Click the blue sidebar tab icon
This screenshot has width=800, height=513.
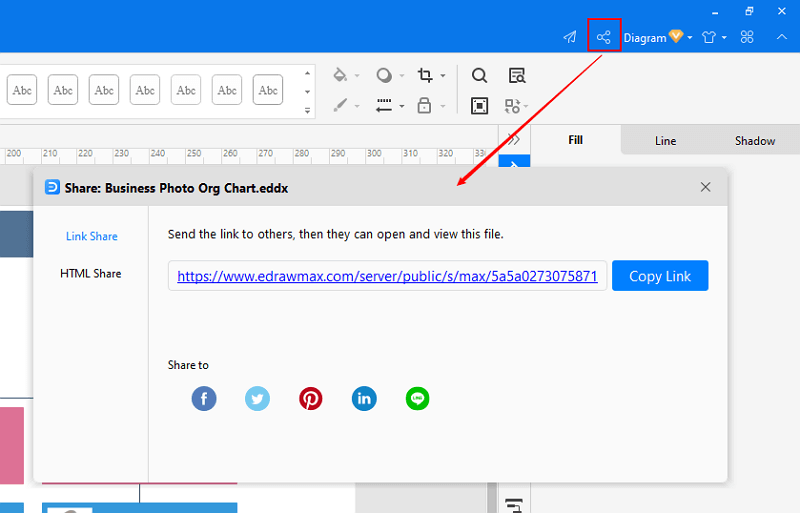tap(514, 161)
